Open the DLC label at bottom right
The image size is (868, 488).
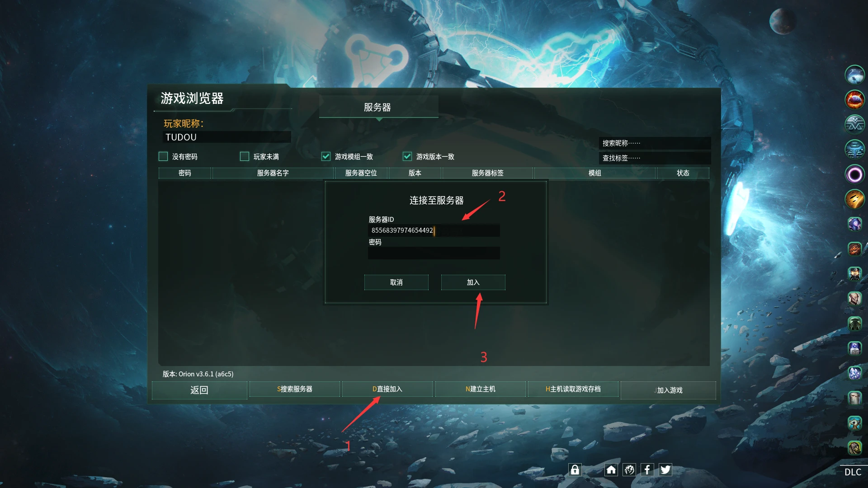[853, 472]
